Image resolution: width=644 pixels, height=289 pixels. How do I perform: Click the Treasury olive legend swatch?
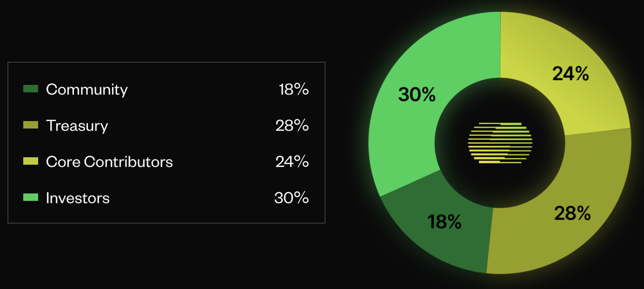(31, 125)
